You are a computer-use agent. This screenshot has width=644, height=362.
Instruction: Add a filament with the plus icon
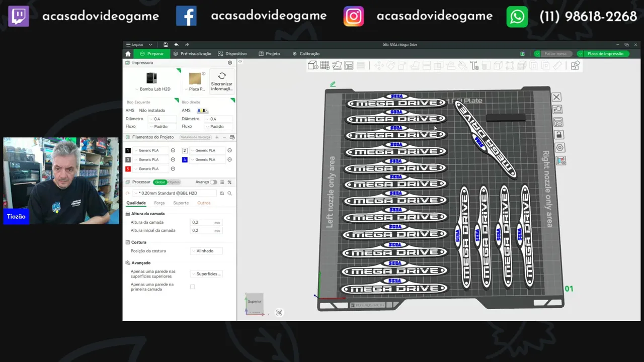pos(217,137)
